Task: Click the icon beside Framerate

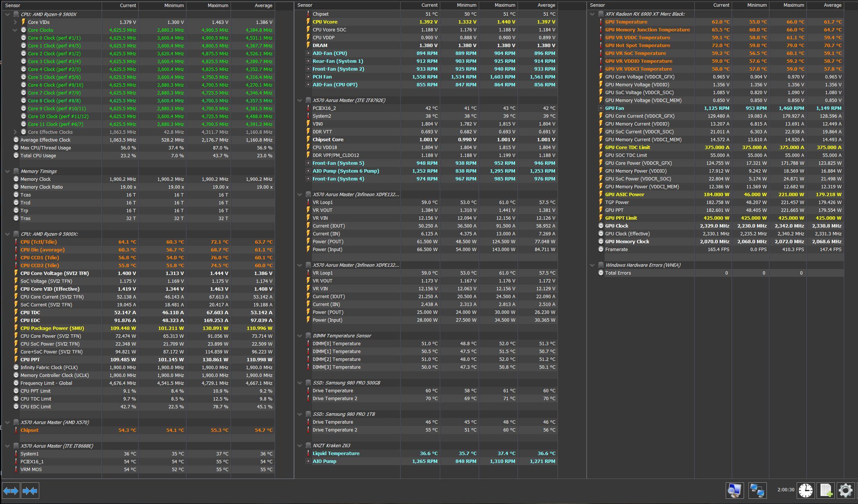Action: [x=601, y=249]
